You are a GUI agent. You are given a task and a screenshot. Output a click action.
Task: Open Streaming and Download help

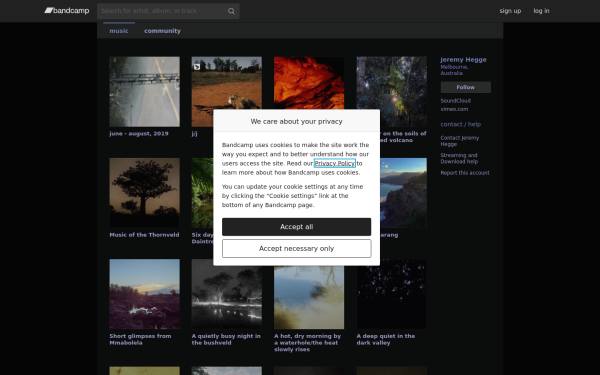pyautogui.click(x=459, y=158)
